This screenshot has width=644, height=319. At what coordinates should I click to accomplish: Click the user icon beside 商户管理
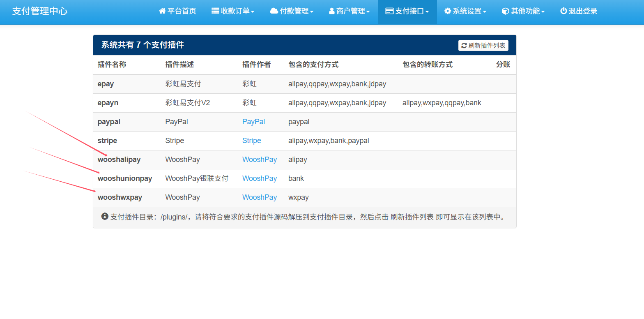point(331,11)
